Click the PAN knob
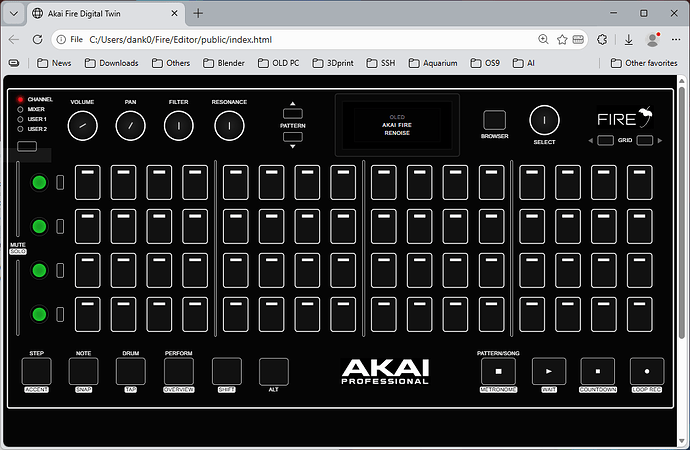The width and height of the screenshot is (690, 450). tap(130, 126)
